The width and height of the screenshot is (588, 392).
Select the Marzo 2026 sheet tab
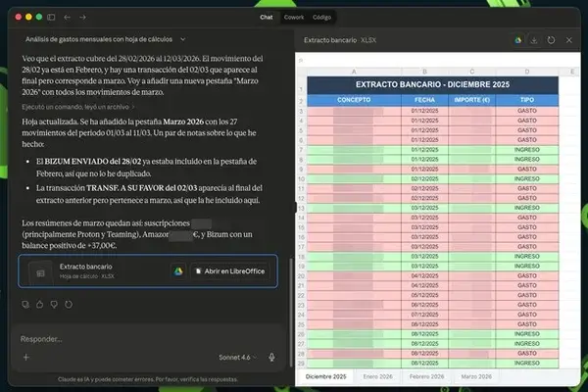[x=476, y=376]
